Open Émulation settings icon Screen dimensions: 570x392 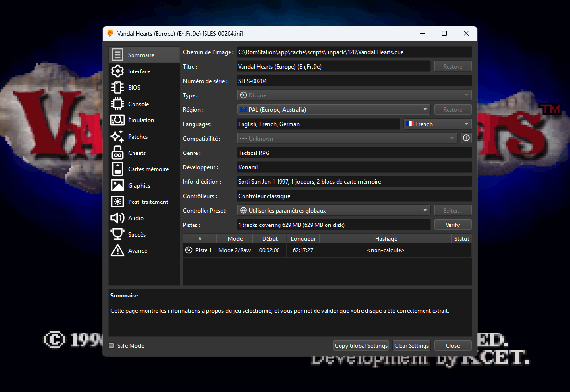pos(118,120)
